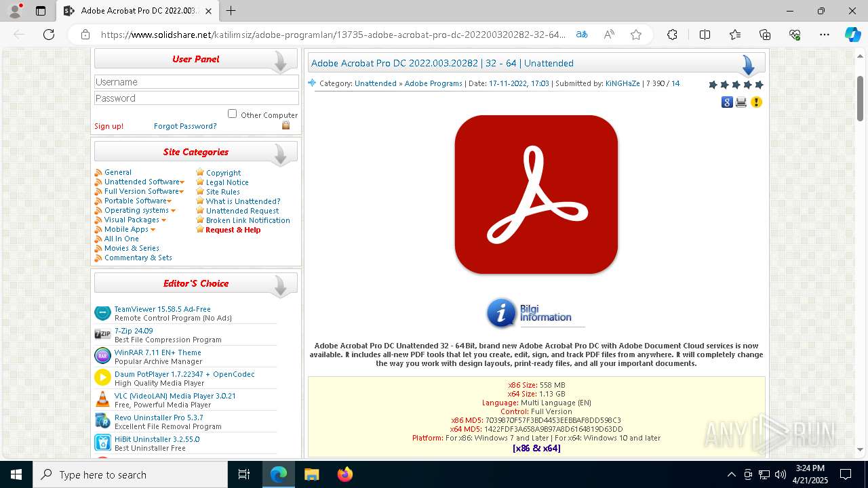Click the Username input field
This screenshot has height=488, width=868.
coord(197,82)
